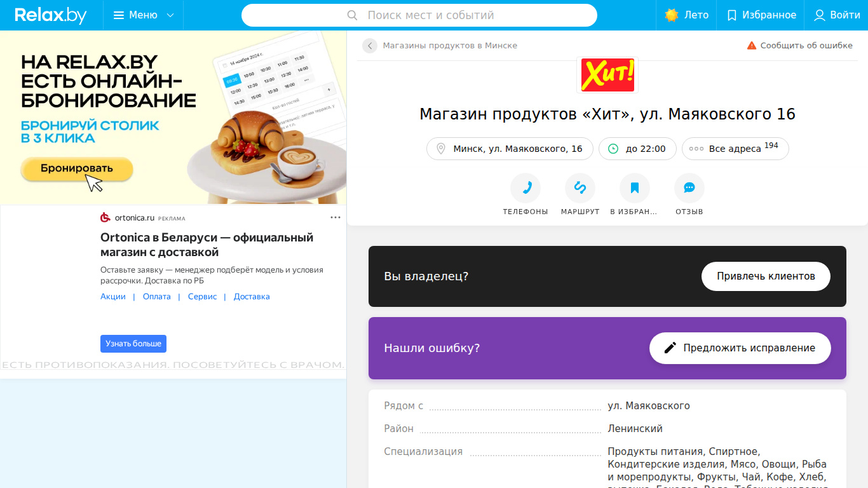Focus the Поиск мест и событий search field

click(419, 15)
